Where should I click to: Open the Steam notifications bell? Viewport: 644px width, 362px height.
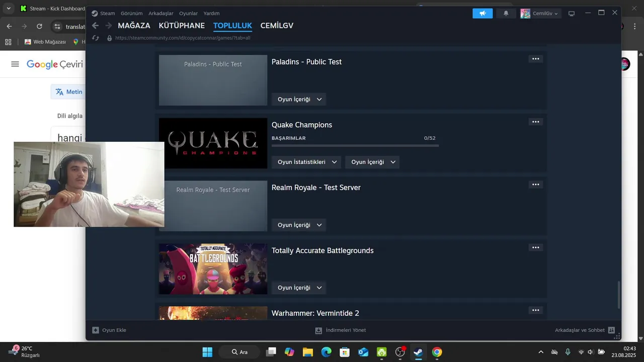(506, 14)
